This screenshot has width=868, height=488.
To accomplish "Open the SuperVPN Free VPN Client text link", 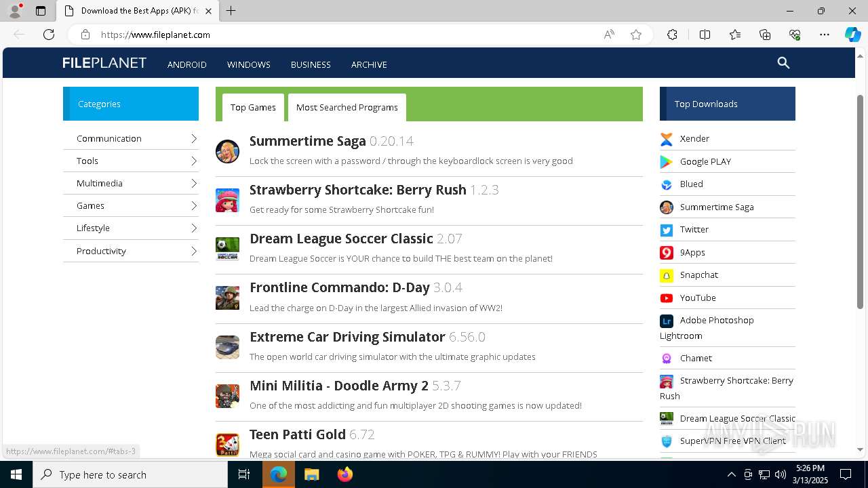I will click(733, 441).
